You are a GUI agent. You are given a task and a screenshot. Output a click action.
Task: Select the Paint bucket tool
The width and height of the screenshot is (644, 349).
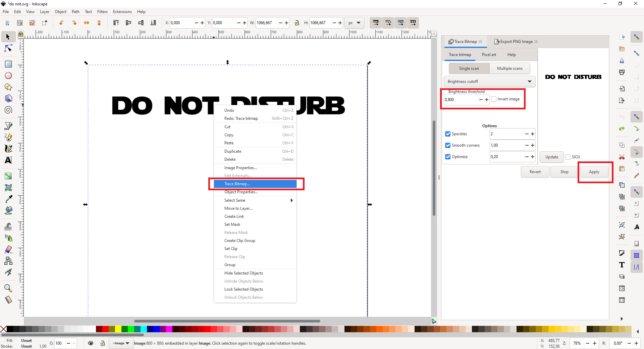point(8,210)
